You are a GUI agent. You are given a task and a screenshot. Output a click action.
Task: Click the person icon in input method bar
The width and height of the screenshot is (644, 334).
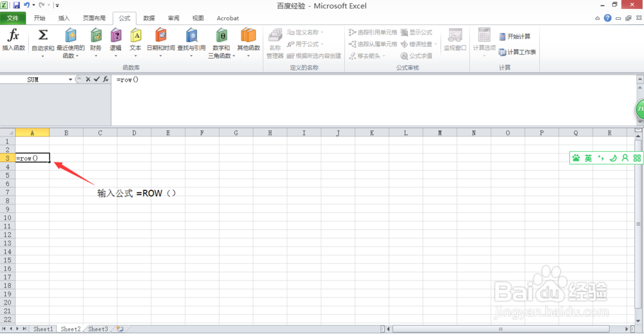[625, 158]
